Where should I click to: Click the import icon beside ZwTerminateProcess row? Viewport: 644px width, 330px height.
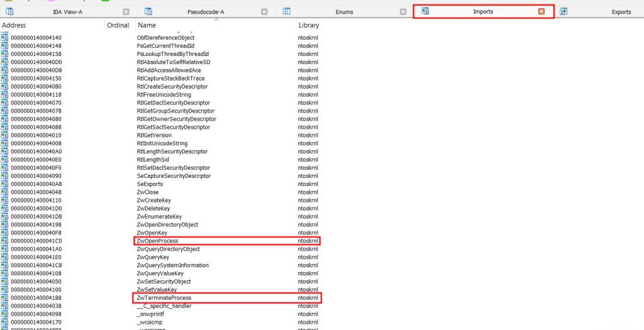tap(4, 298)
